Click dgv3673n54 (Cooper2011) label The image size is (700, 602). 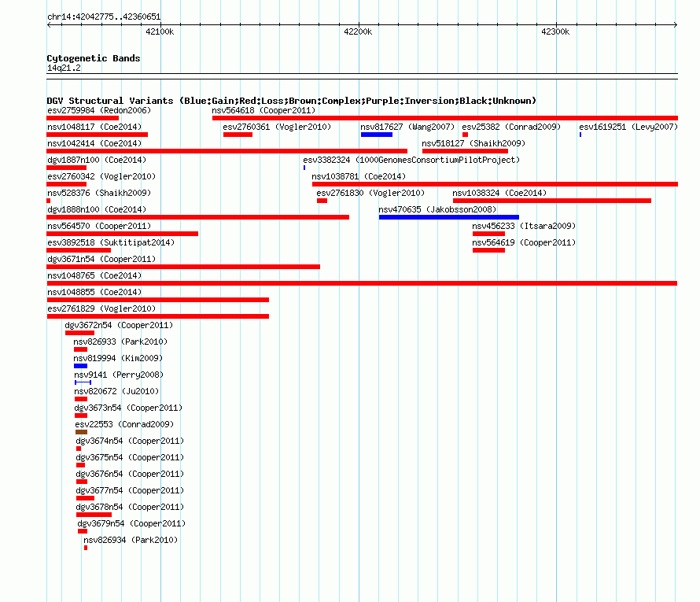click(128, 408)
